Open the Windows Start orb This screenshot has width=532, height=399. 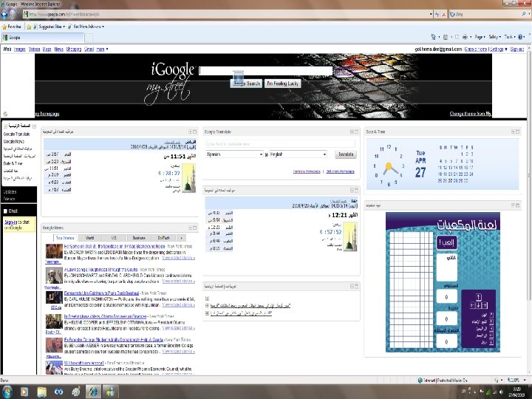(7, 392)
